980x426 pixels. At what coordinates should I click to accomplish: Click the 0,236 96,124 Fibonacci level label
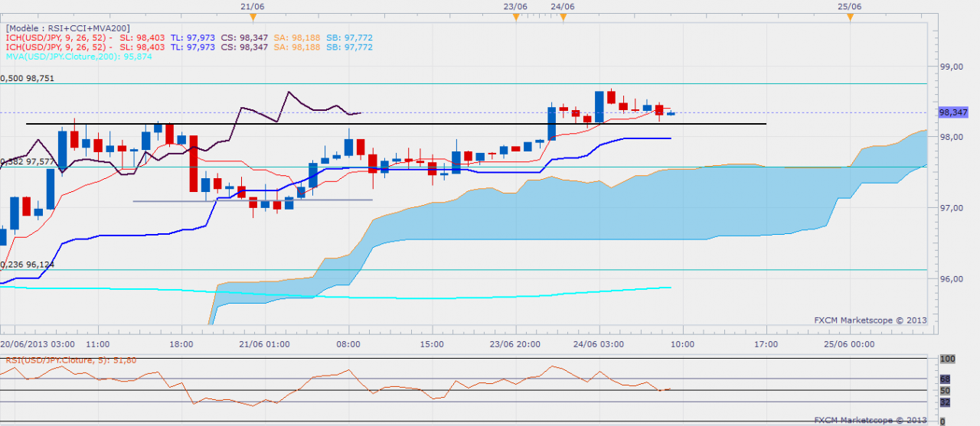[x=28, y=265]
